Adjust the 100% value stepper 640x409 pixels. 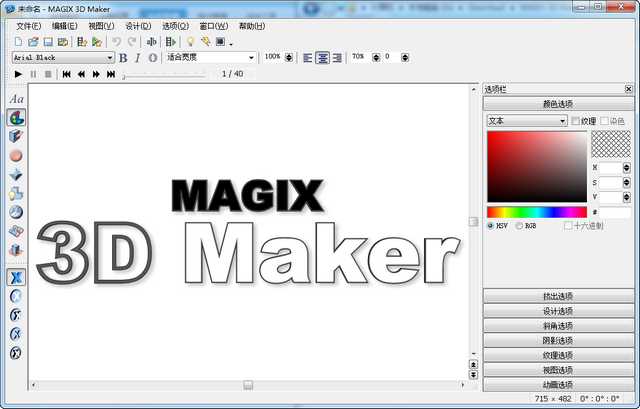(289, 58)
